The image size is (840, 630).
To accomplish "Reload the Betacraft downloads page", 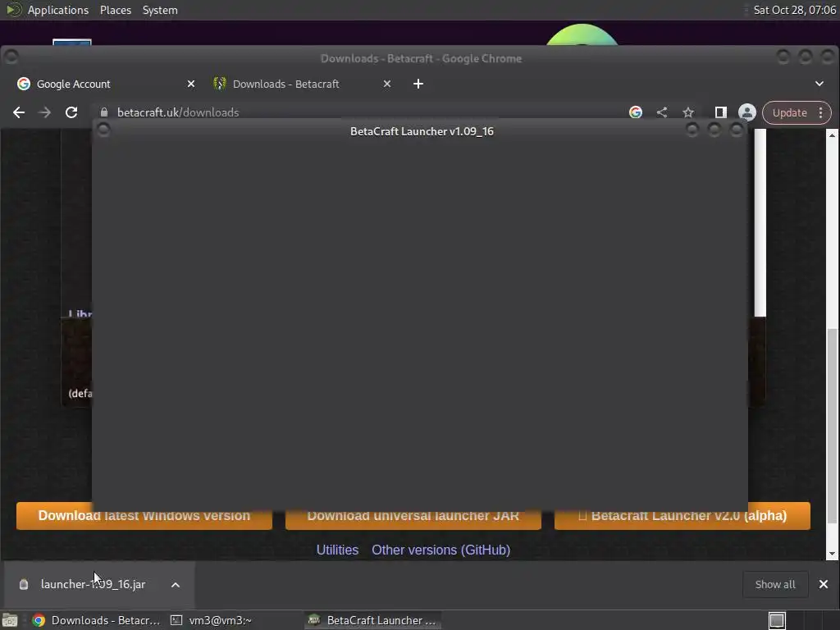I will pyautogui.click(x=71, y=112).
